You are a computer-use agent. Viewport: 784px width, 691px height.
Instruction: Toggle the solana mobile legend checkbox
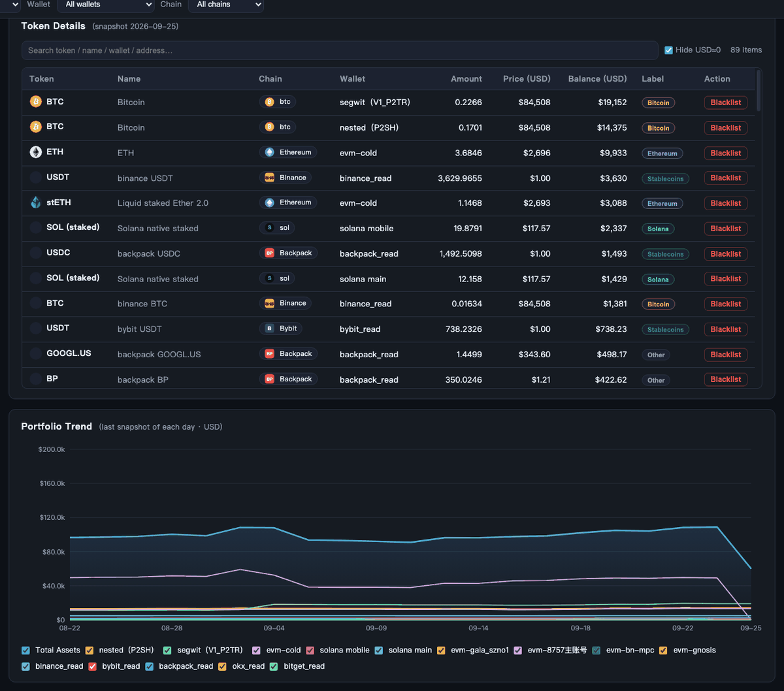click(x=310, y=651)
